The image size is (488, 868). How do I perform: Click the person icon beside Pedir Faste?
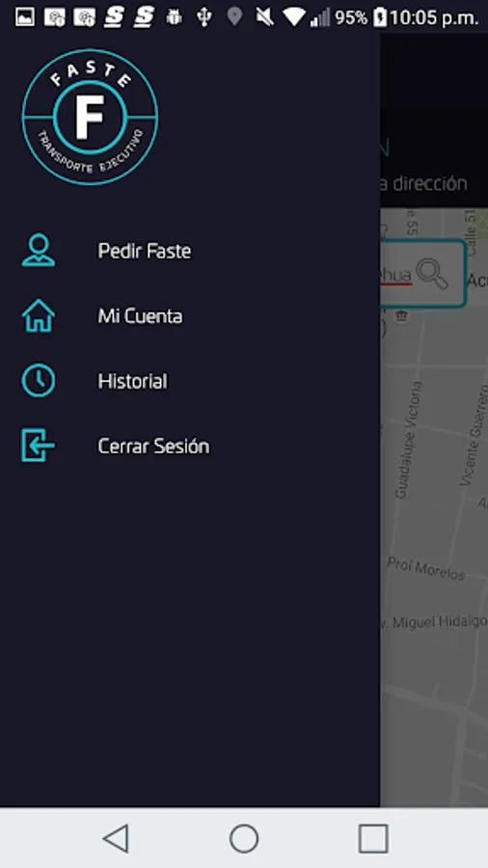(x=39, y=250)
